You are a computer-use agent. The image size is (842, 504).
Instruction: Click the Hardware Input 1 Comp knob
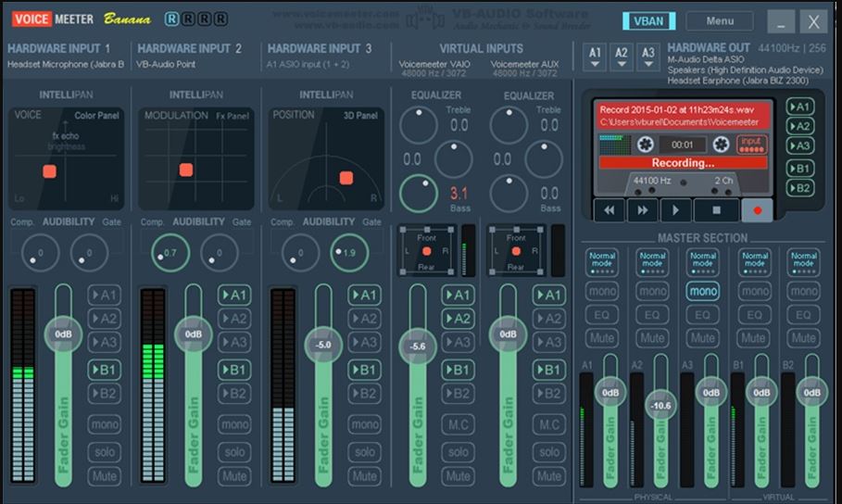[x=40, y=253]
